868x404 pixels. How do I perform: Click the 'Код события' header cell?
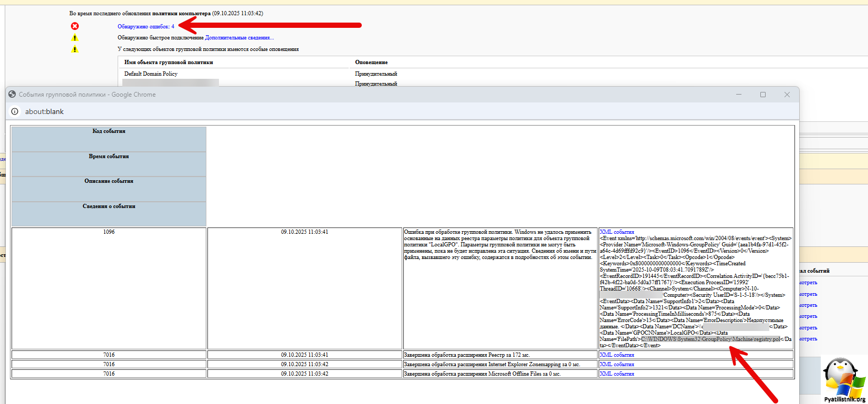tap(109, 139)
